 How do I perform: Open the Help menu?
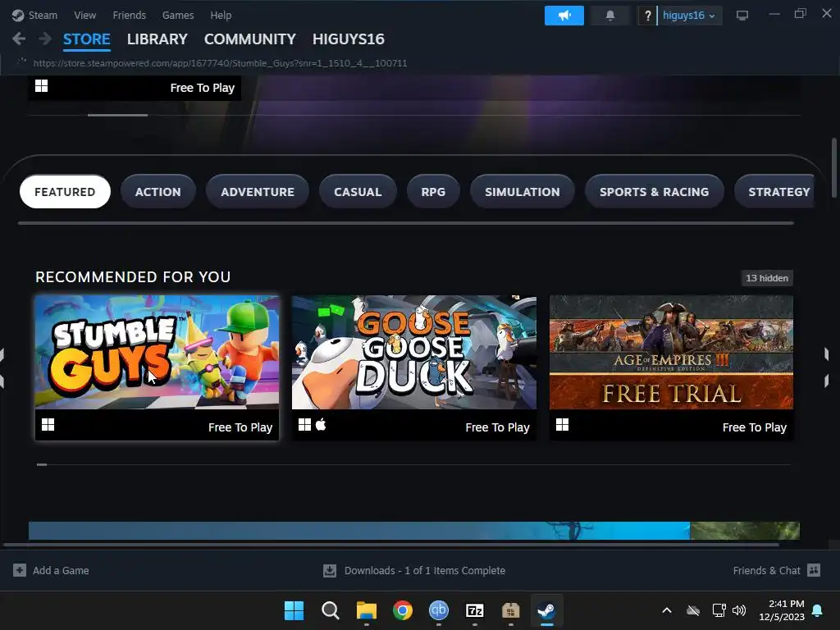point(221,15)
